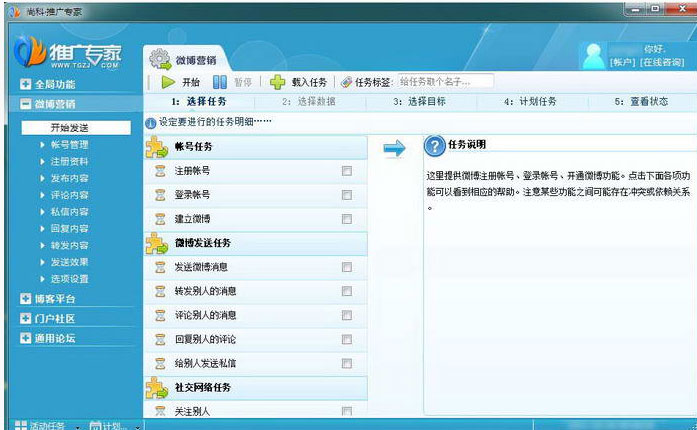The width and height of the screenshot is (697, 430).
Task: Open 评论内容 in the sidebar
Action: pyautogui.click(x=69, y=195)
